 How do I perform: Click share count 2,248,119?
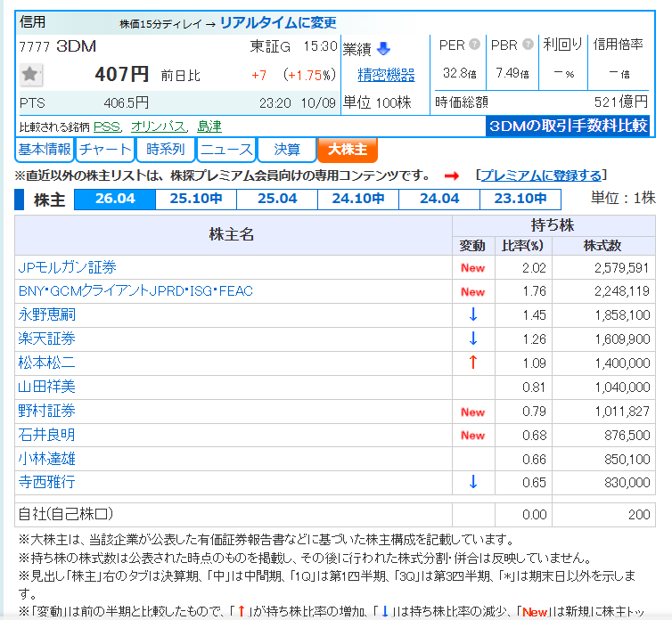click(621, 291)
